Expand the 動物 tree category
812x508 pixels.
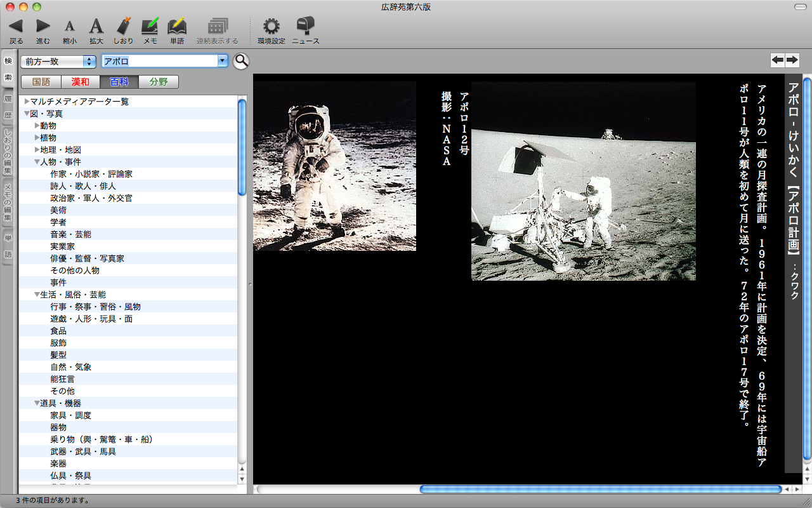click(x=37, y=126)
